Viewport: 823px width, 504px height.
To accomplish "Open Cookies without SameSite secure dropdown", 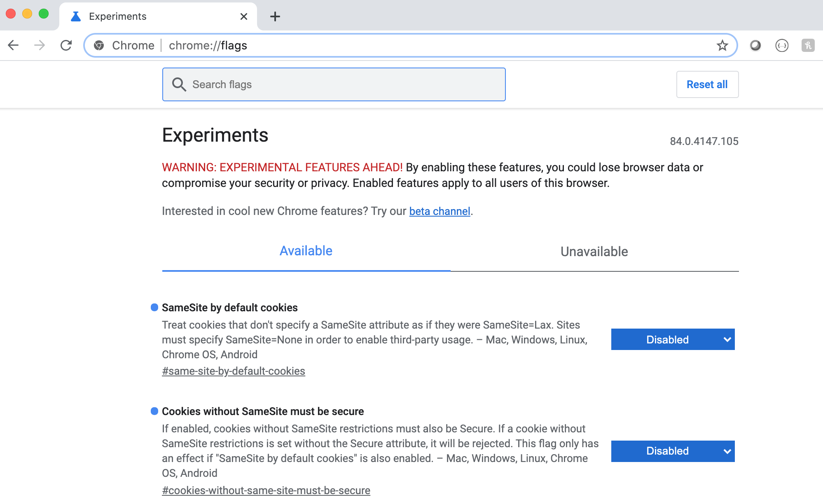I will [x=673, y=451].
